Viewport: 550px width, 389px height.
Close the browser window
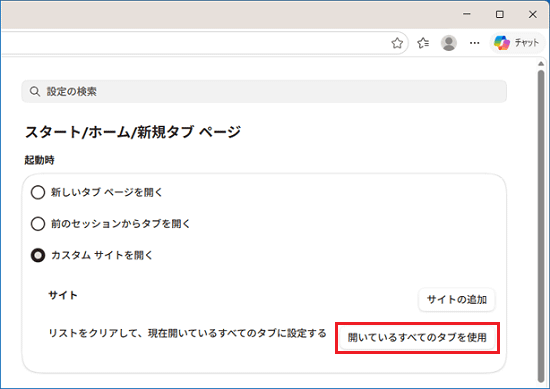(x=533, y=14)
